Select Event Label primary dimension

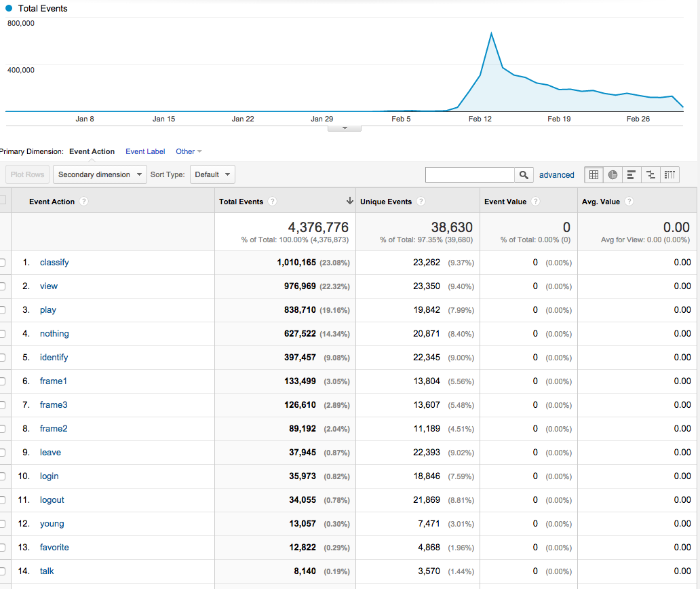click(145, 151)
